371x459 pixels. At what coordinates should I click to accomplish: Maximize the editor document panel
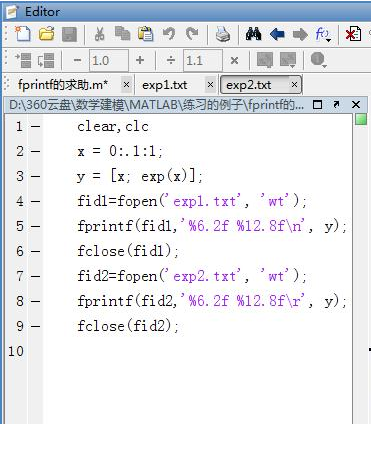(318, 105)
